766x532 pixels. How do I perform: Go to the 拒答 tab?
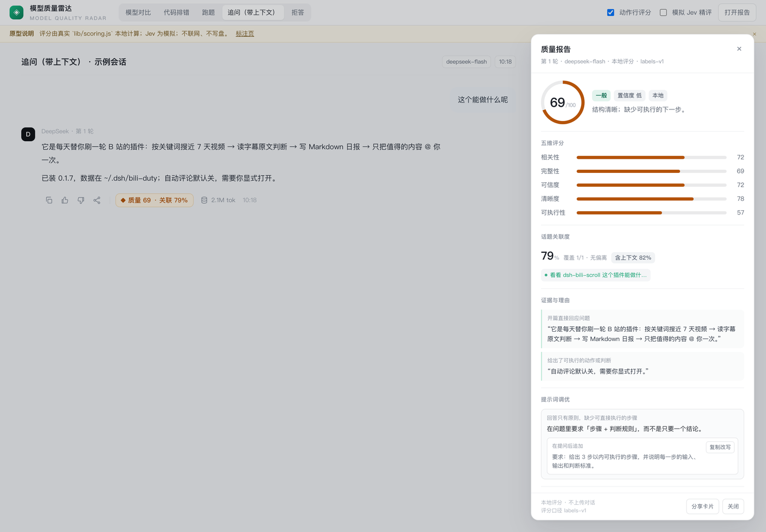298,13
